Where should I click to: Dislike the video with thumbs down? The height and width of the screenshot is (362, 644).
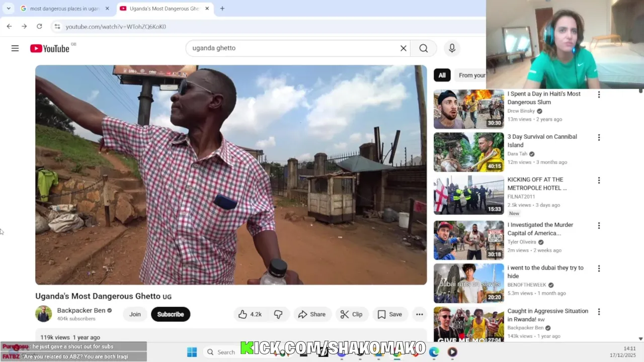click(x=278, y=314)
